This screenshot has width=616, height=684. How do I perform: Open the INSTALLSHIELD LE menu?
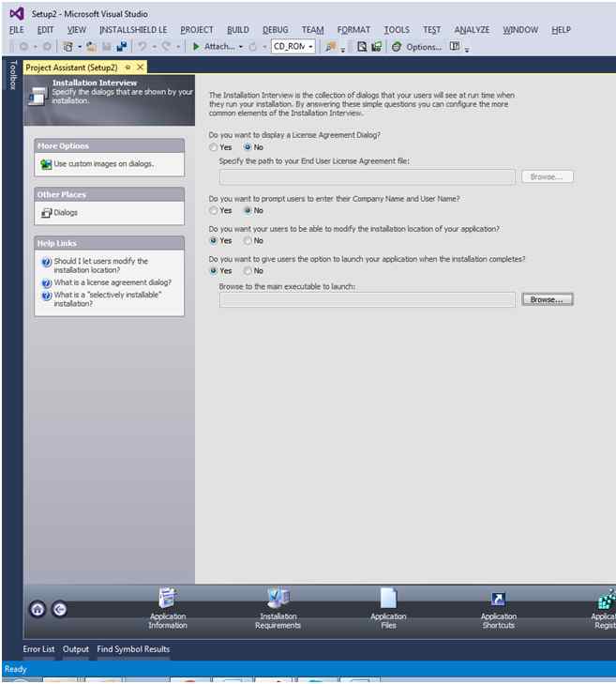[x=133, y=30]
